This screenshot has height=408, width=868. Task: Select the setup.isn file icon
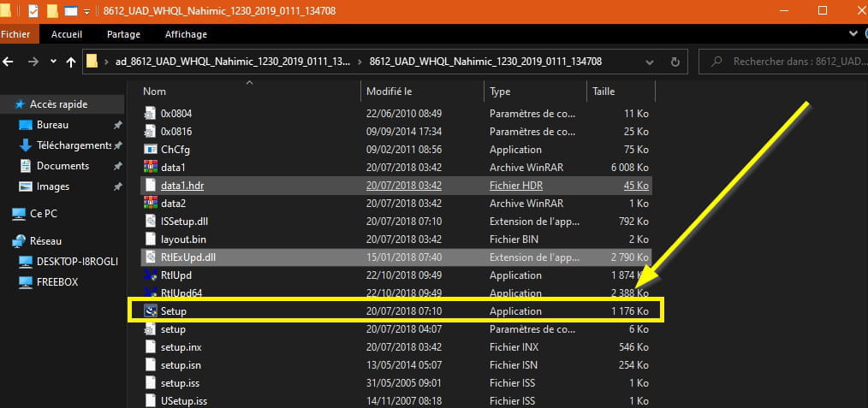coord(150,365)
